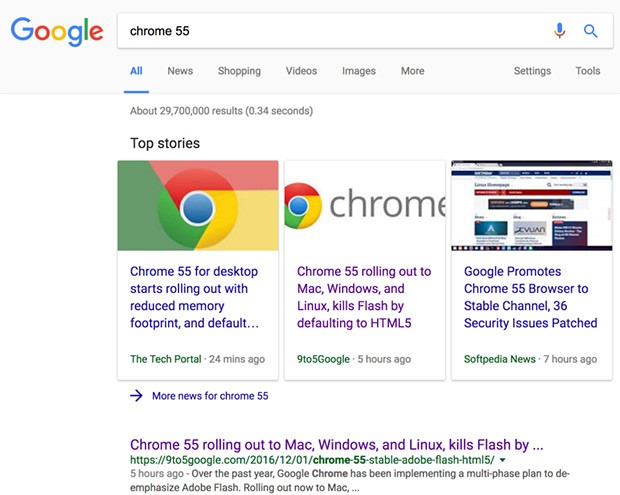Click the blue magnifying glass search icon
620x495 pixels.
pyautogui.click(x=591, y=31)
